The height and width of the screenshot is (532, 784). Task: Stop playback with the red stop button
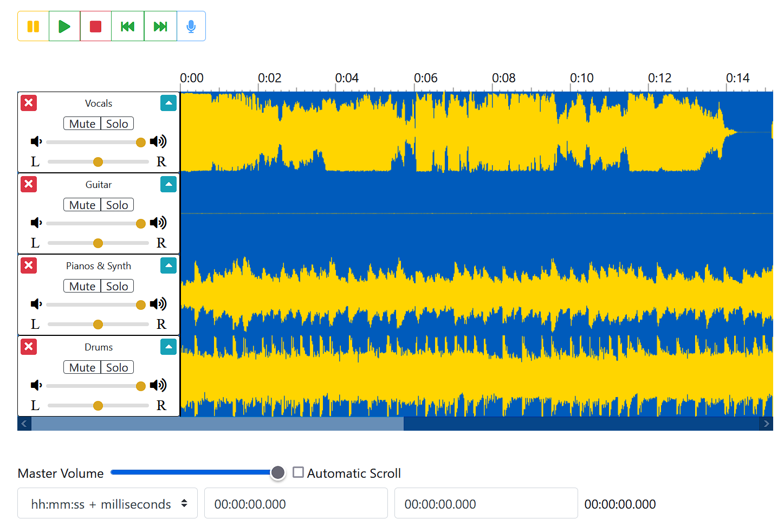[96, 26]
